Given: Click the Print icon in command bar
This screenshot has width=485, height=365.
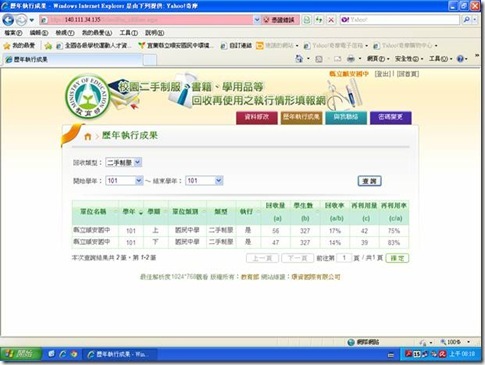Looking at the screenshot, I should click(x=351, y=59).
